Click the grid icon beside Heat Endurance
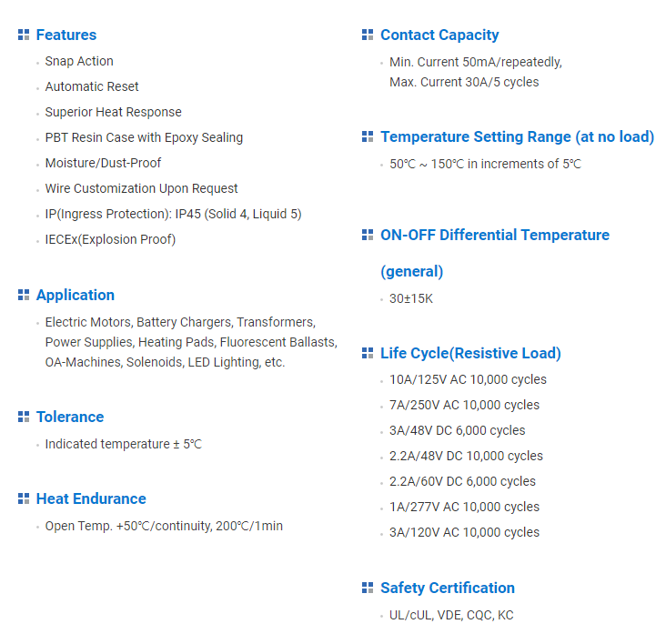Image resolution: width=666 pixels, height=644 pixels. click(24, 498)
